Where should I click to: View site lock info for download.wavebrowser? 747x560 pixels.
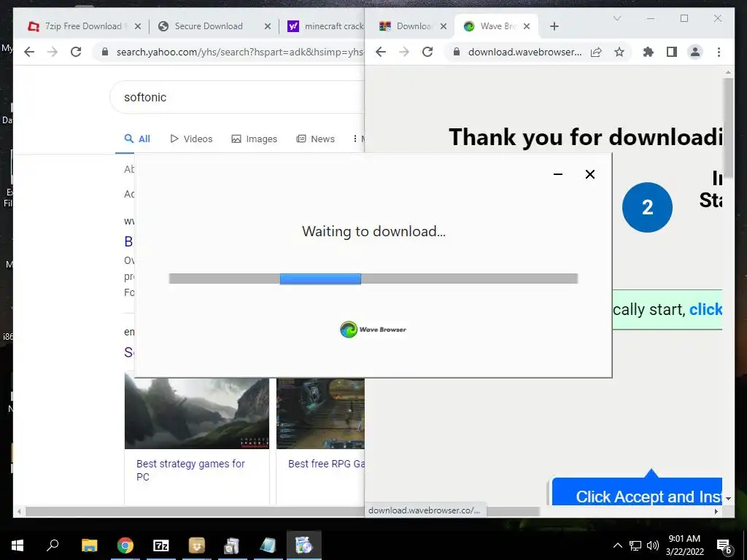[x=457, y=52]
